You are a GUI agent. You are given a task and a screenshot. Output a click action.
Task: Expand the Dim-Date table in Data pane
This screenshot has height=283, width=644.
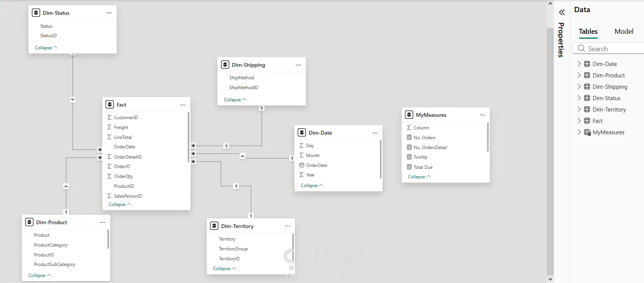click(x=579, y=64)
